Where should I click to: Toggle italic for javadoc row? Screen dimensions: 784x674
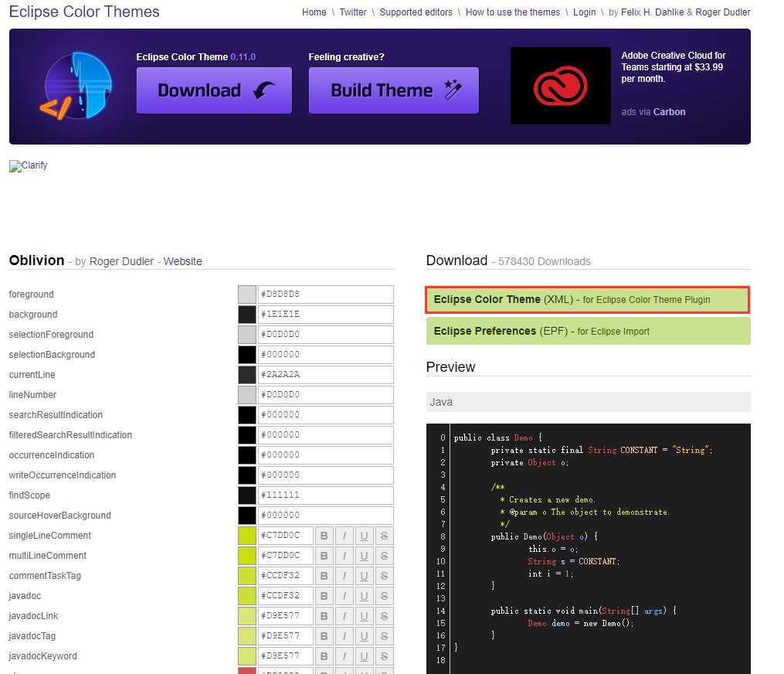[x=344, y=595]
